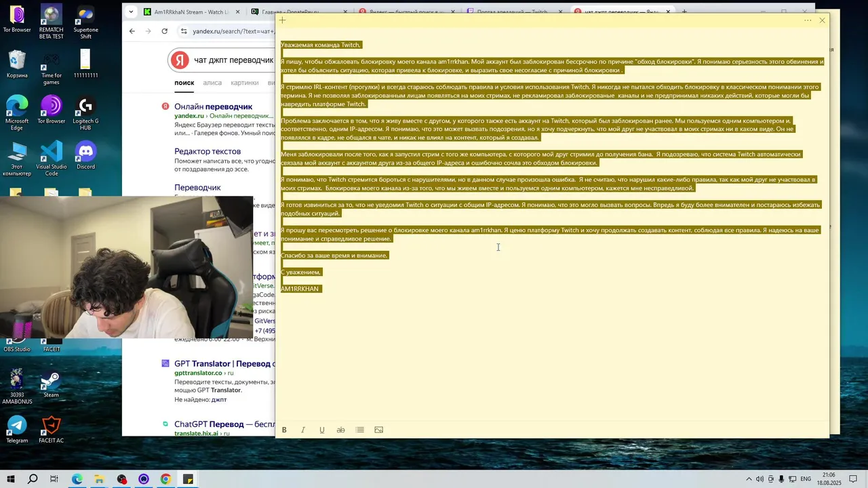Select the 'поиск' search tab
This screenshot has height=488, width=868.
pyautogui.click(x=184, y=83)
